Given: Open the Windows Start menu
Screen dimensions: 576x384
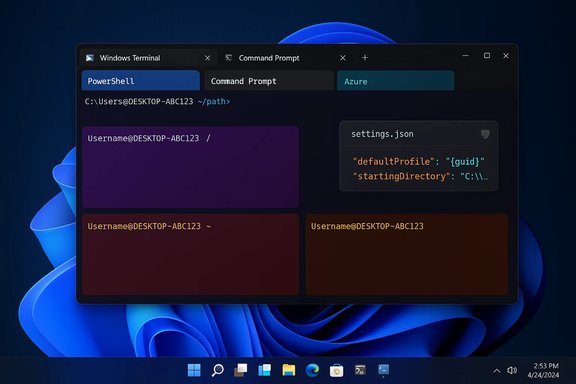Looking at the screenshot, I should click(194, 370).
